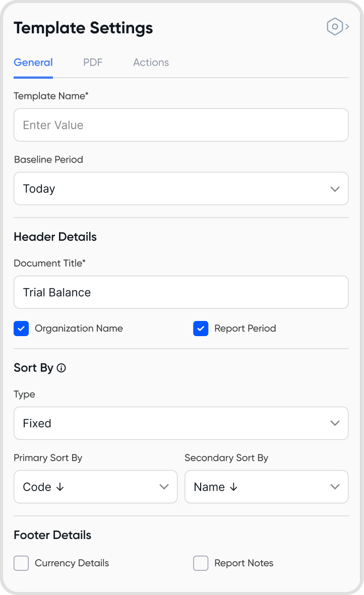The height and width of the screenshot is (595, 364).
Task: Click the Primary Sort By chevron arrow
Action: [x=164, y=487]
